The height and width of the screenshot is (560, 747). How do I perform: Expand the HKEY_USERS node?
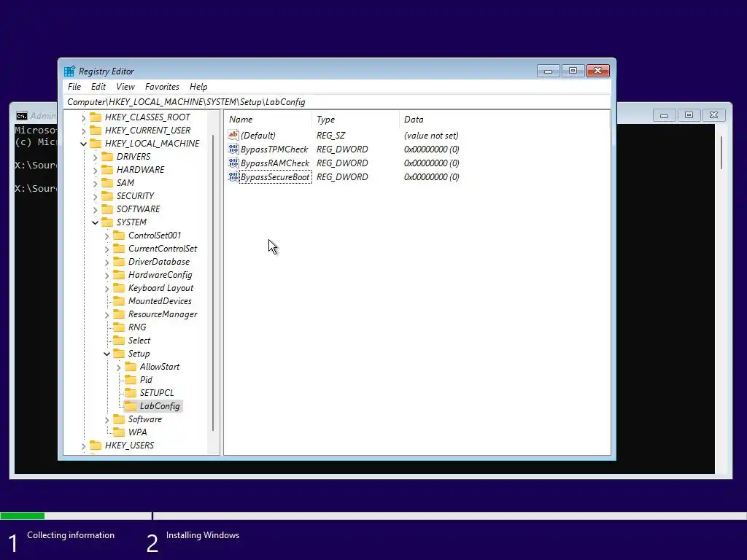point(83,446)
